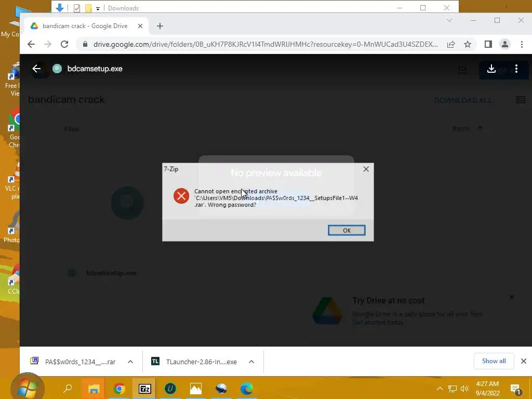The width and height of the screenshot is (532, 399).
Task: Click the new folder icon in Downloads window
Action: pos(88,8)
